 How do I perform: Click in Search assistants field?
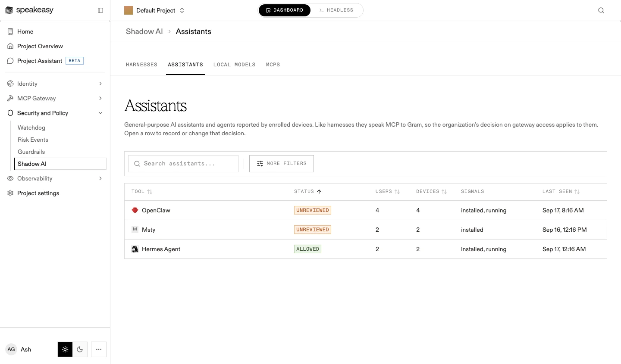[183, 164]
